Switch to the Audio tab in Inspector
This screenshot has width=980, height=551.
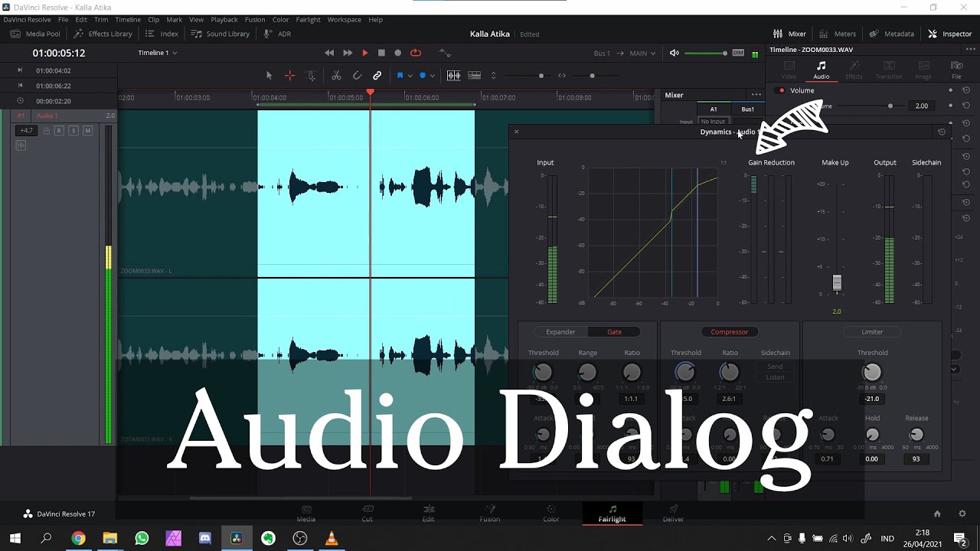click(821, 70)
